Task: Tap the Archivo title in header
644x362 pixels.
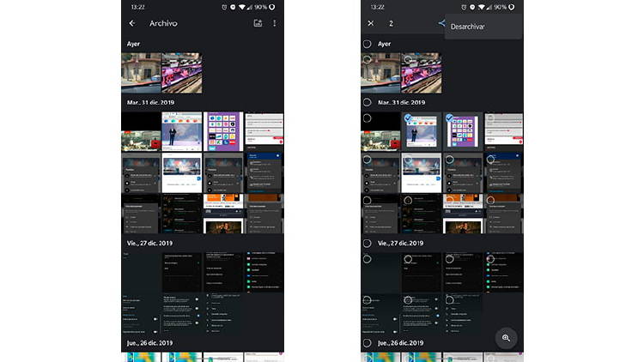Action: pos(163,23)
